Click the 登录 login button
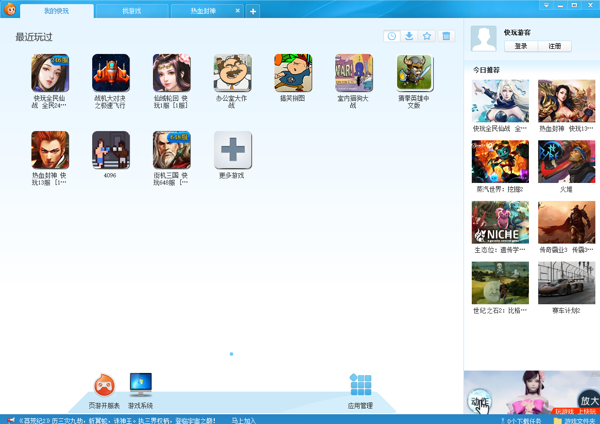600x424 pixels. click(x=521, y=46)
